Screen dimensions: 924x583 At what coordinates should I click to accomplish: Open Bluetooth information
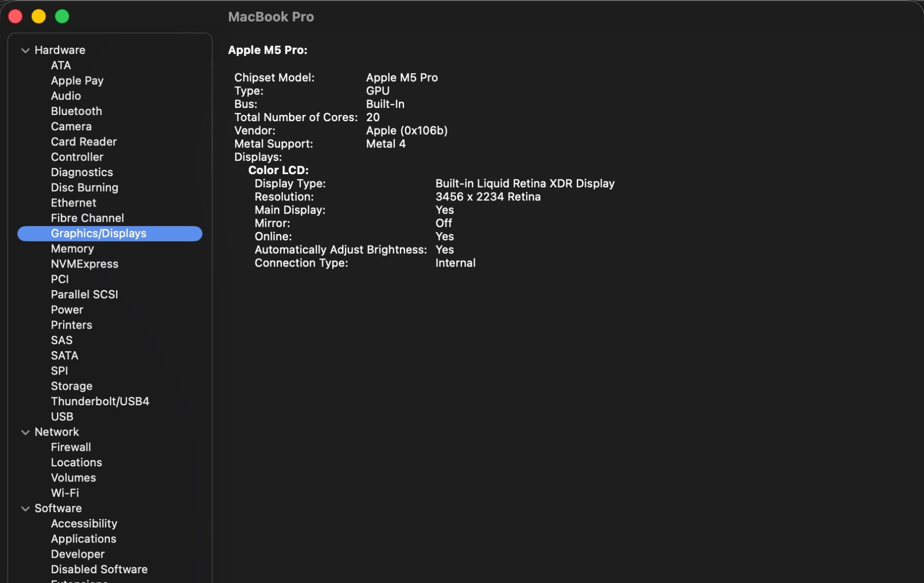click(x=76, y=111)
